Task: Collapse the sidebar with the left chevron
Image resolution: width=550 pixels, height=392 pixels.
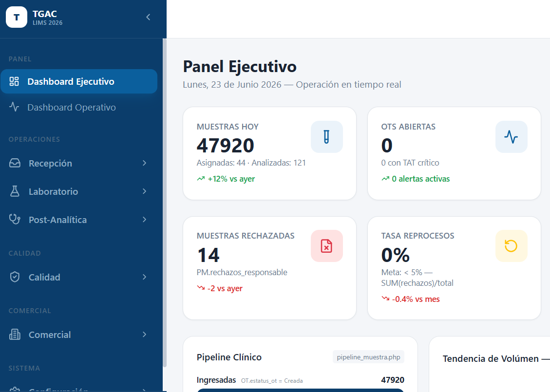Action: [149, 17]
